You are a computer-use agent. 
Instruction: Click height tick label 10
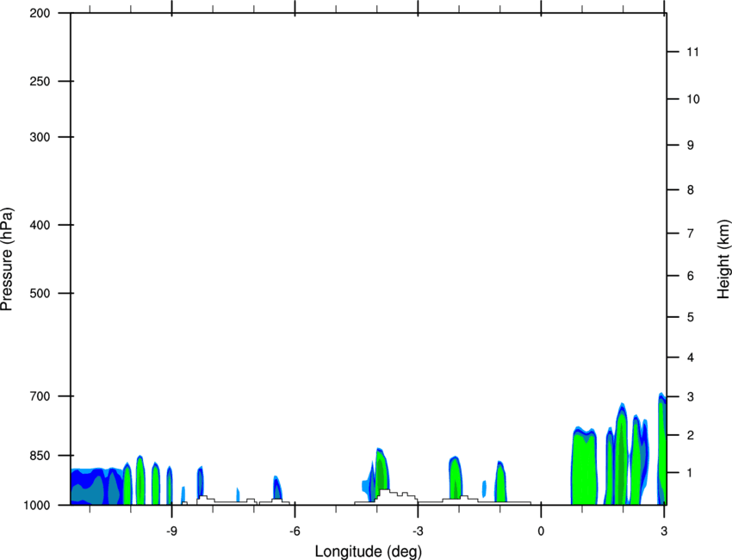click(x=693, y=99)
